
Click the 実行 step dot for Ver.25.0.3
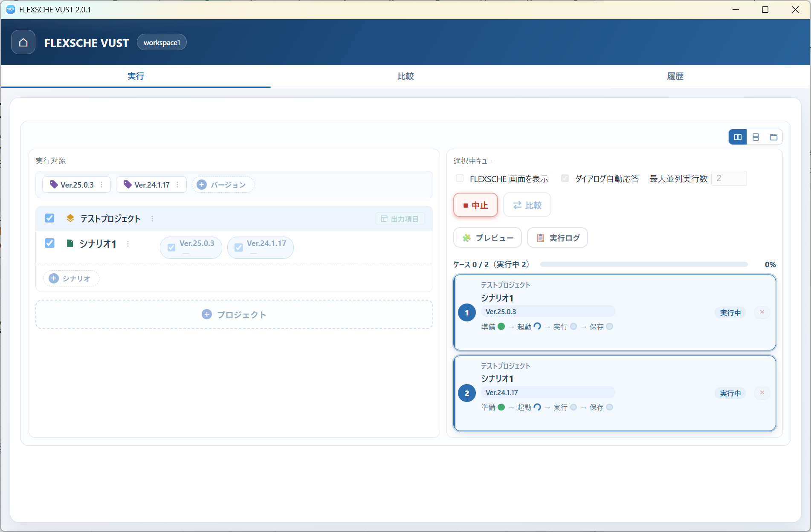click(x=573, y=327)
